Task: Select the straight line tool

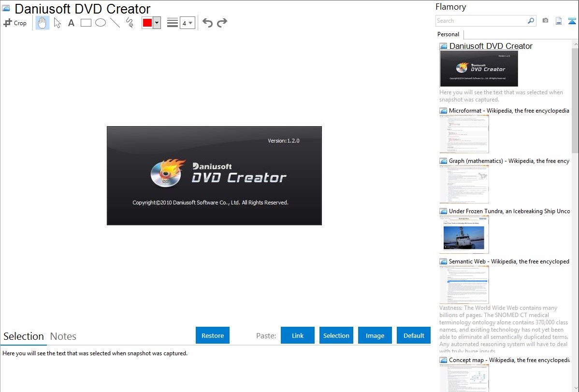Action: coord(115,23)
